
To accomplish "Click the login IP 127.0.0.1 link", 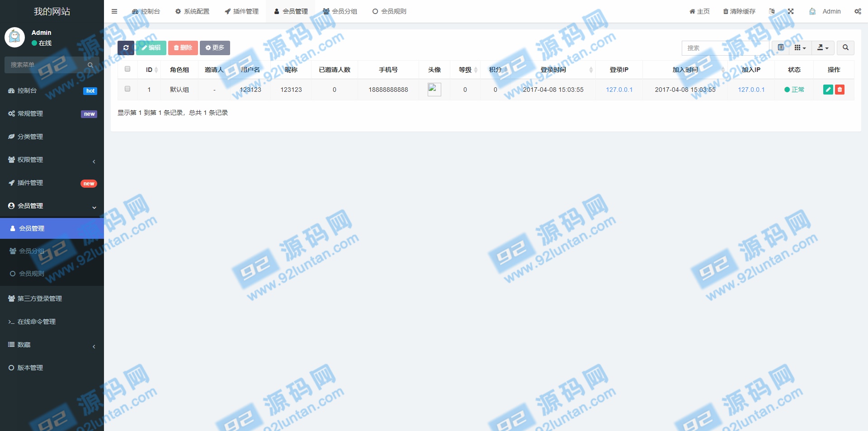I will pyautogui.click(x=619, y=90).
